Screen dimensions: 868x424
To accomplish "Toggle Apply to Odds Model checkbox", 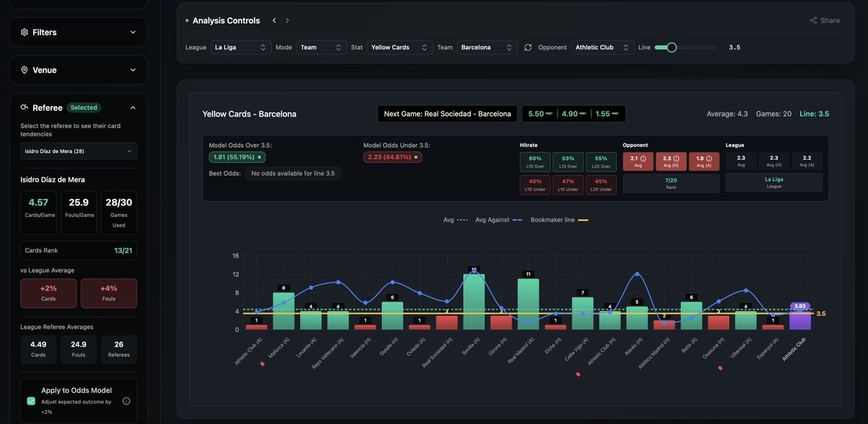I will (31, 401).
